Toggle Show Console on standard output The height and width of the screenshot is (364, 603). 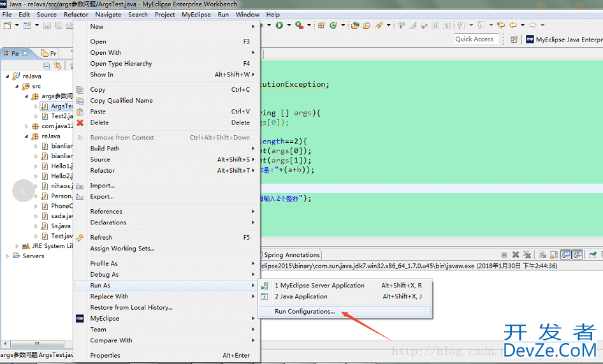[x=565, y=255]
